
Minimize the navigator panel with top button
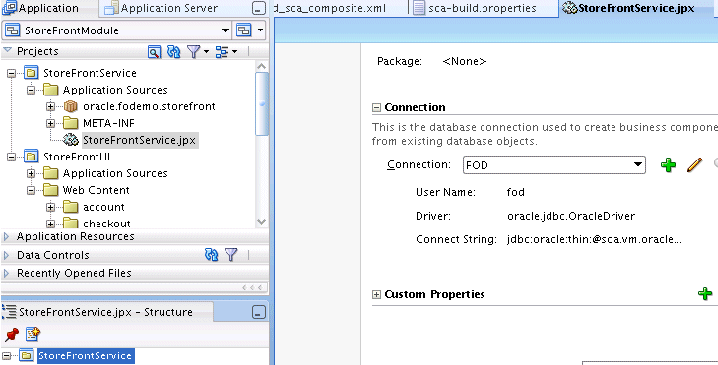(259, 8)
